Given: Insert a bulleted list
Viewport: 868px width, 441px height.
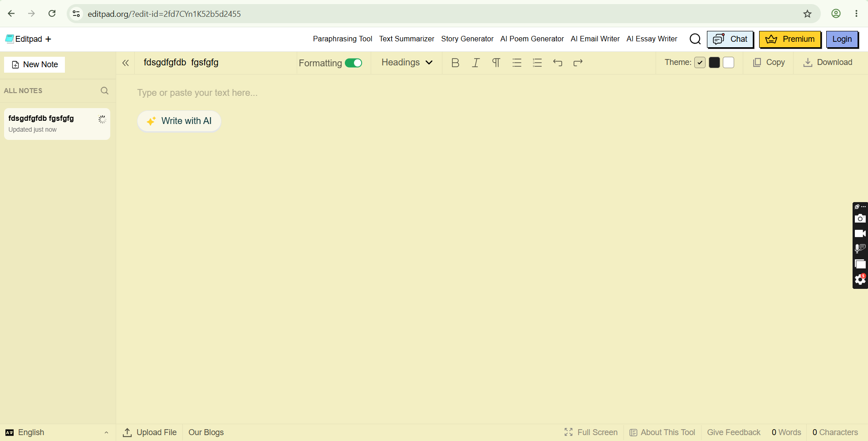Looking at the screenshot, I should coord(517,63).
